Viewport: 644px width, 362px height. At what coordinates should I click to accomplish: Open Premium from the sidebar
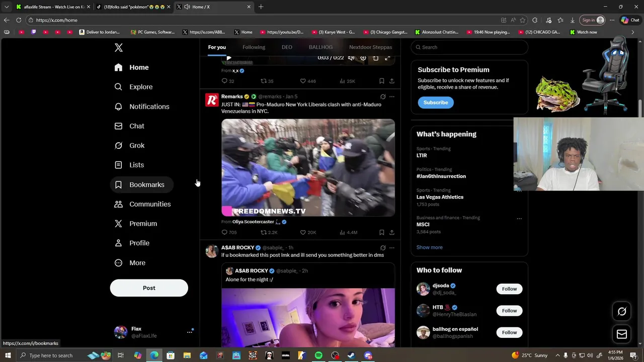136,224
